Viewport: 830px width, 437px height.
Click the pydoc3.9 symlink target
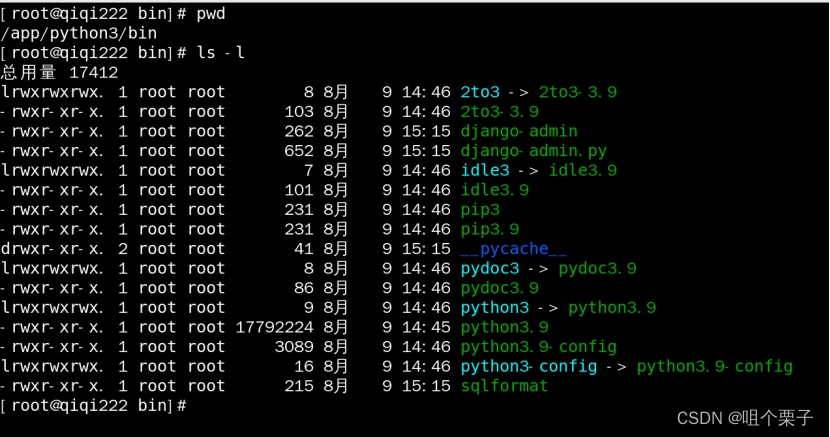coord(597,268)
